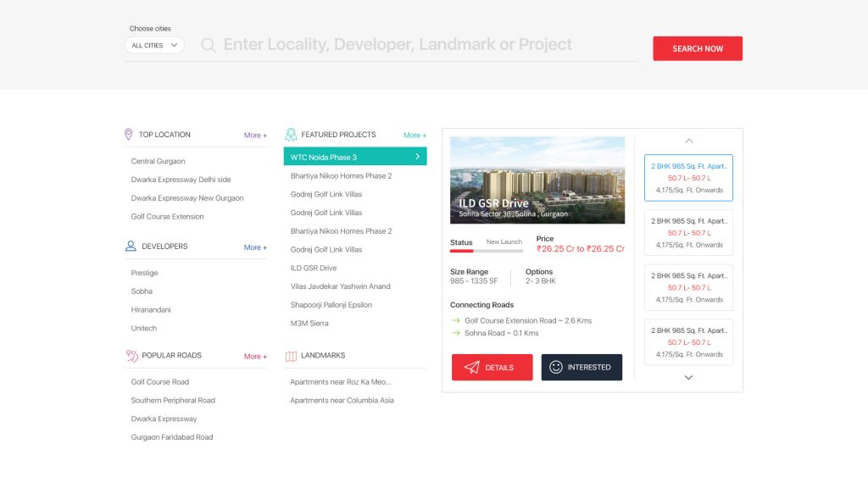Viewport: 868px width, 488px height.
Task: Click the Search Now button
Action: coord(698,48)
